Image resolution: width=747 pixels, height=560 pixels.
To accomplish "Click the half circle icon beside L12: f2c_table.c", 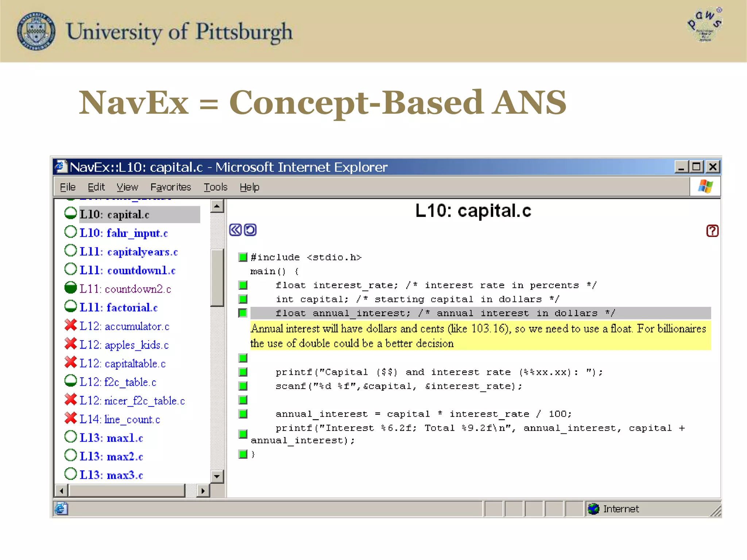I will (x=71, y=381).
